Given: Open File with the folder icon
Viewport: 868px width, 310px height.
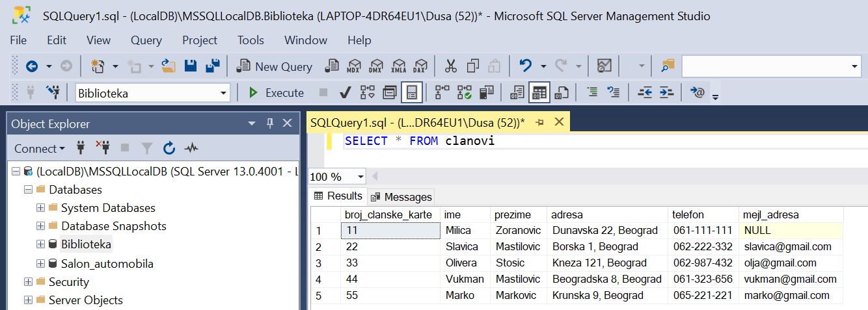Looking at the screenshot, I should tap(169, 66).
